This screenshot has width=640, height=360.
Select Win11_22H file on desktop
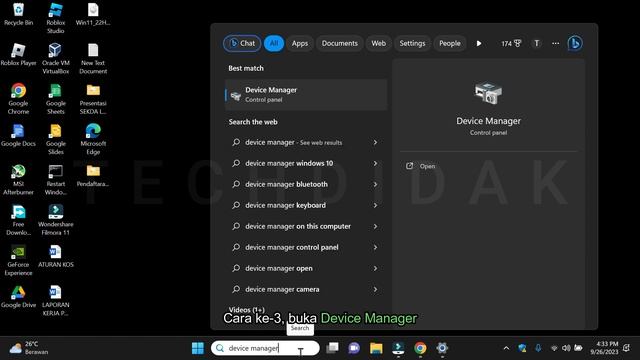[x=93, y=14]
